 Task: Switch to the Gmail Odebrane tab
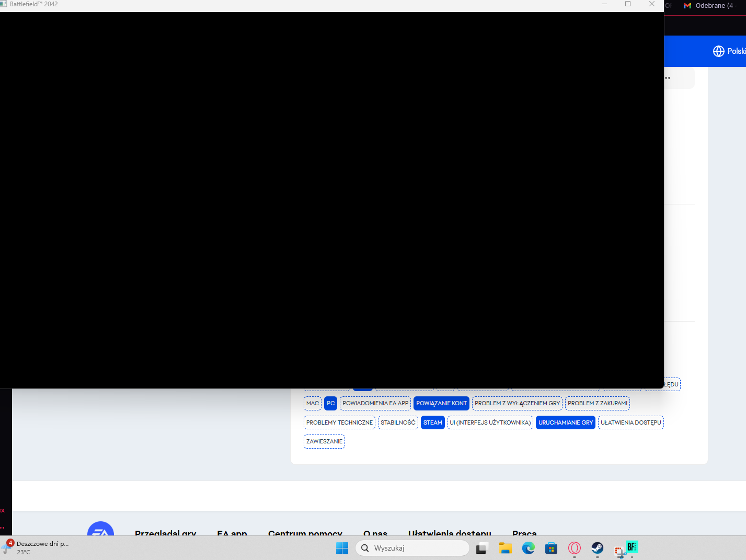click(x=708, y=6)
